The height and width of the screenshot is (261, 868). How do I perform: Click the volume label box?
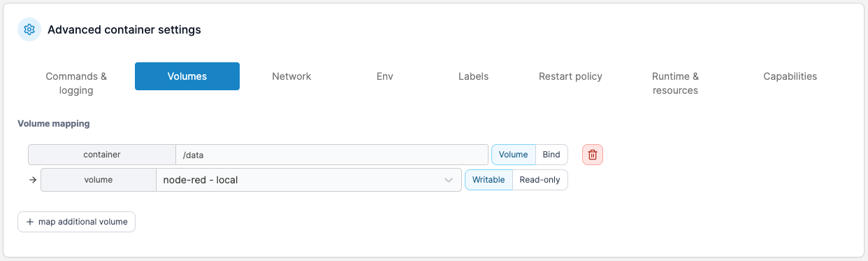(x=99, y=180)
